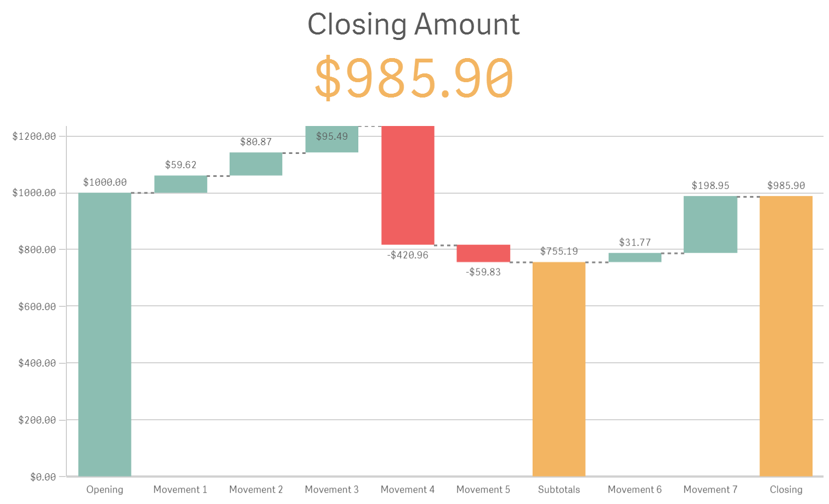Click the $985.90 KPI value

click(x=414, y=78)
